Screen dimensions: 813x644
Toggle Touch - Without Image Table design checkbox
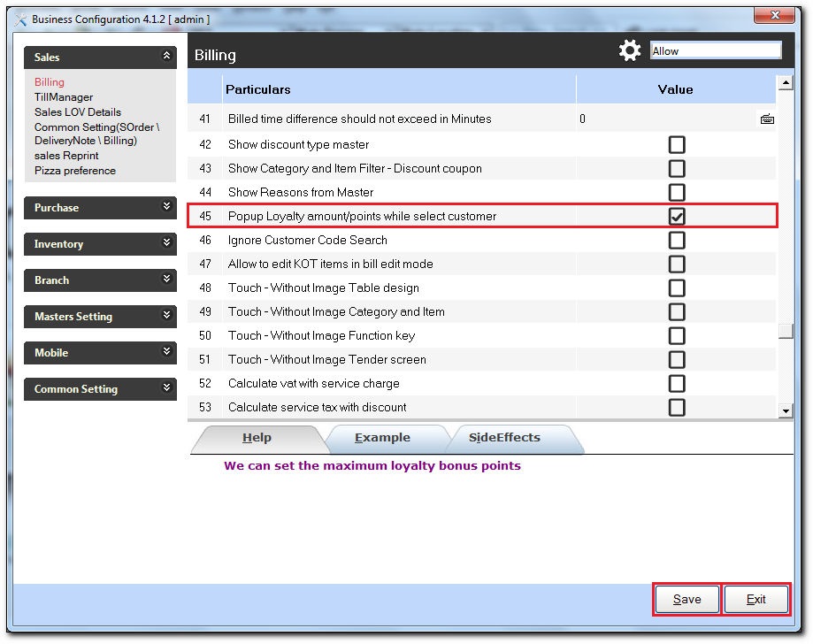(x=676, y=287)
